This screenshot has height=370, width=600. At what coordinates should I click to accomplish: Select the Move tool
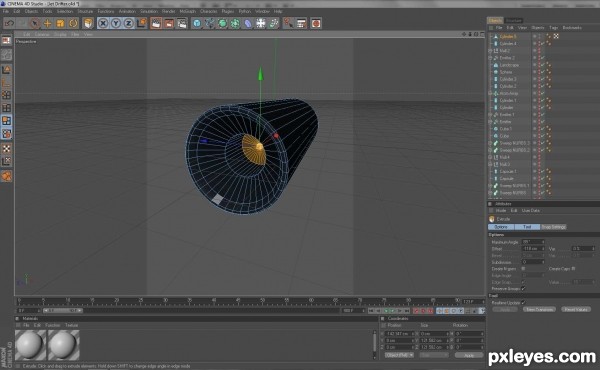47,23
